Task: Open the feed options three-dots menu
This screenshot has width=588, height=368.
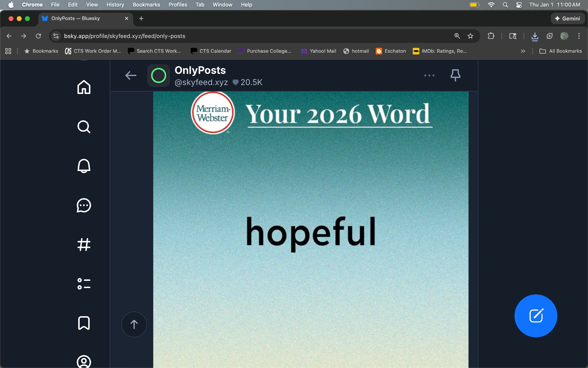Action: (x=429, y=75)
